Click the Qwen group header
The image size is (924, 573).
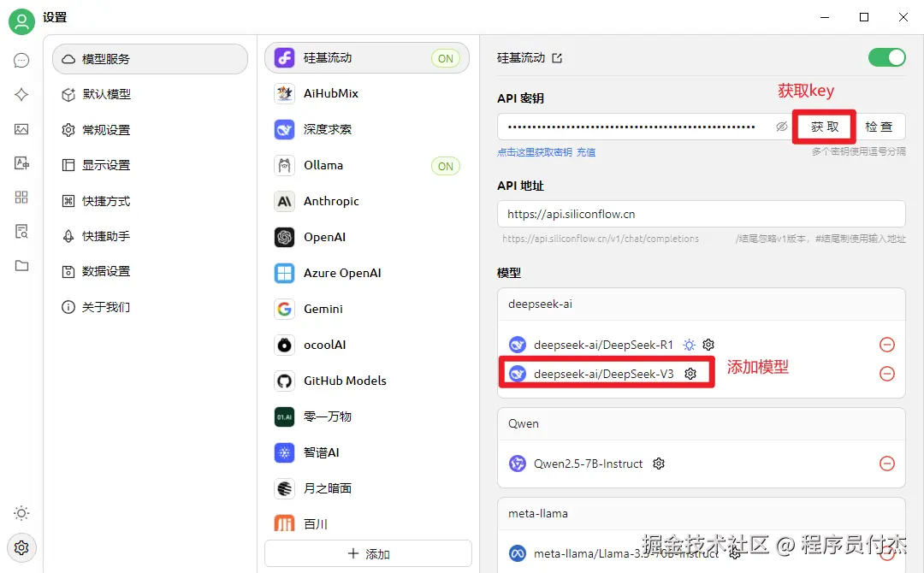702,424
